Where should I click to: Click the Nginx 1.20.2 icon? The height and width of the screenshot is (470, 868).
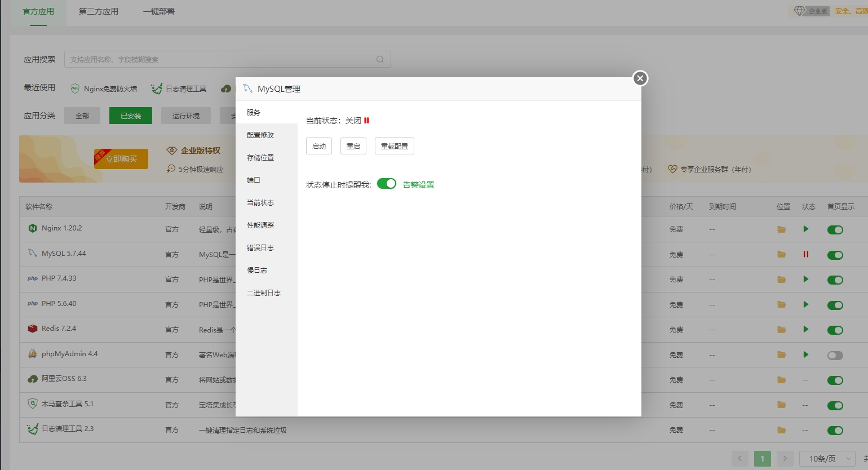click(x=33, y=228)
